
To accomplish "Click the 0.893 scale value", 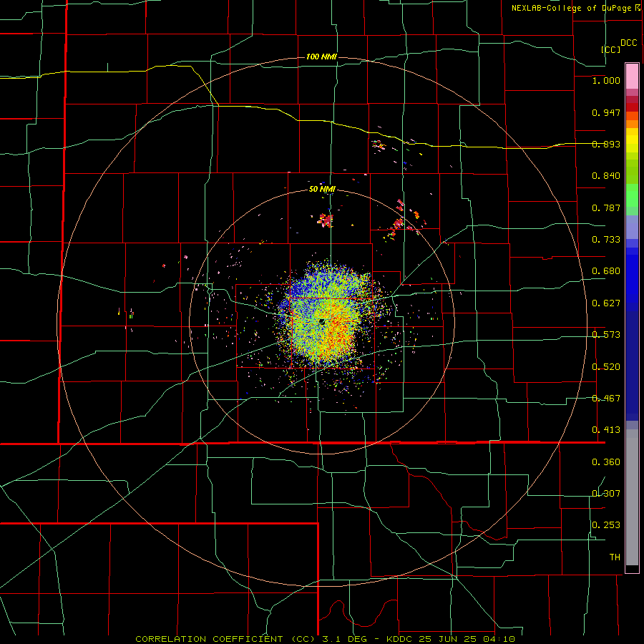I will [606, 144].
